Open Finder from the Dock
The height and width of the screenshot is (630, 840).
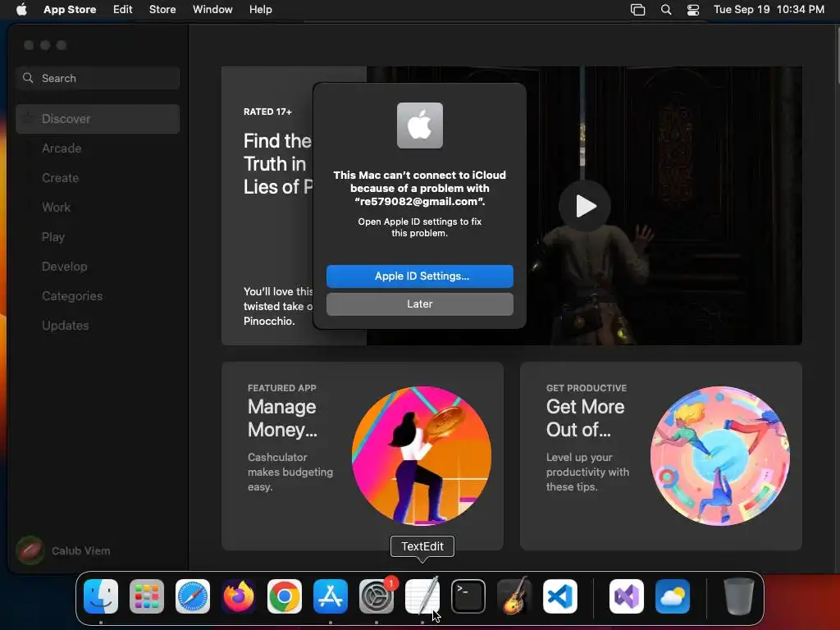click(x=101, y=596)
